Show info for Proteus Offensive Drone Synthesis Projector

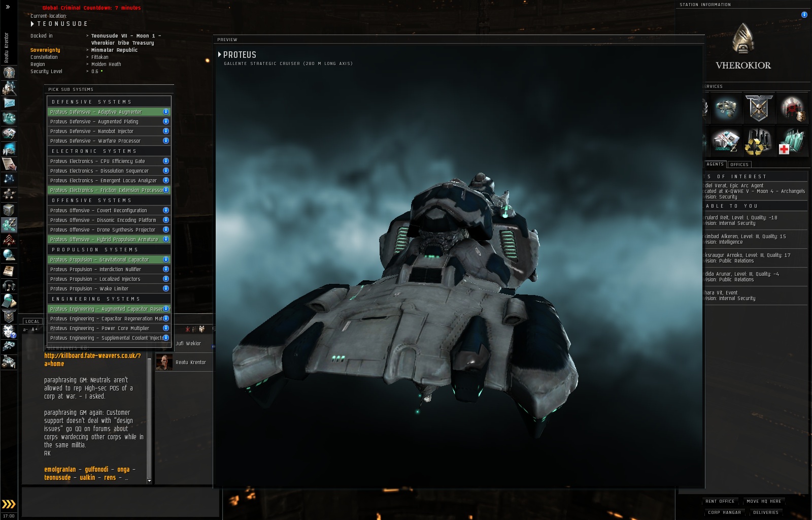[x=166, y=230]
